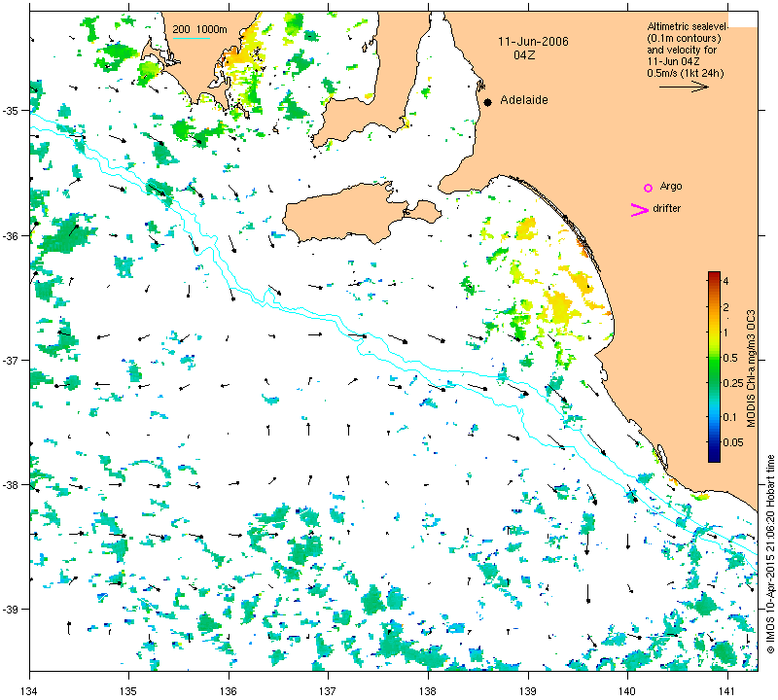The image size is (778, 700).
Task: Click longitude axis label '136'
Action: pos(229,691)
